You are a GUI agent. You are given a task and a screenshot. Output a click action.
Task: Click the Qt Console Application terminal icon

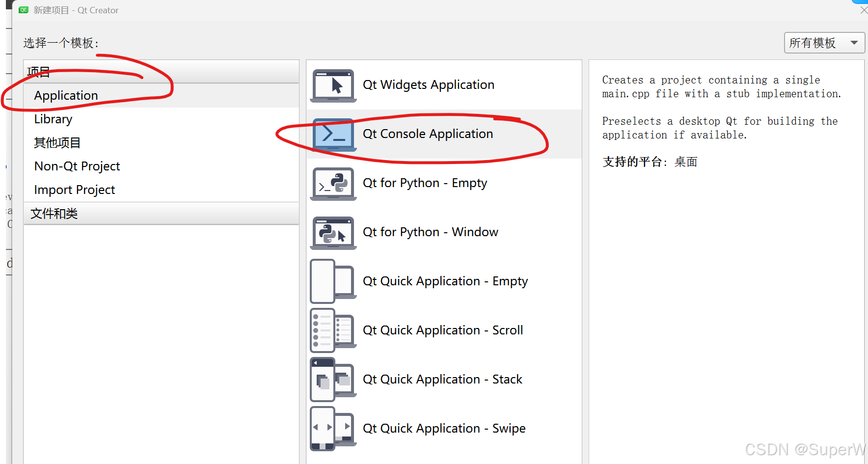coord(333,134)
